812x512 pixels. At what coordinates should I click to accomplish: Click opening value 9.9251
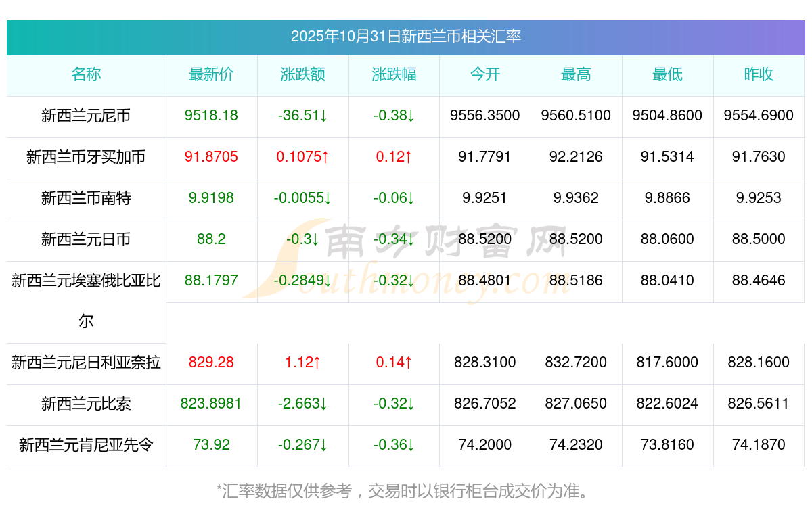(x=485, y=198)
